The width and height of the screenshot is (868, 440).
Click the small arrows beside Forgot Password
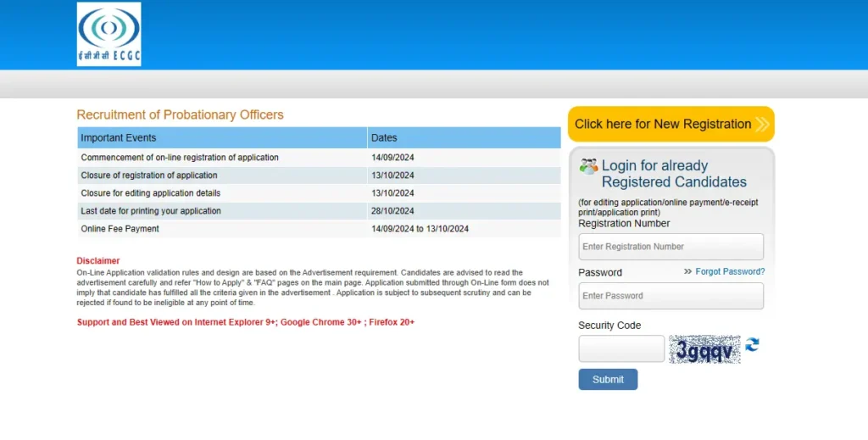click(x=687, y=272)
